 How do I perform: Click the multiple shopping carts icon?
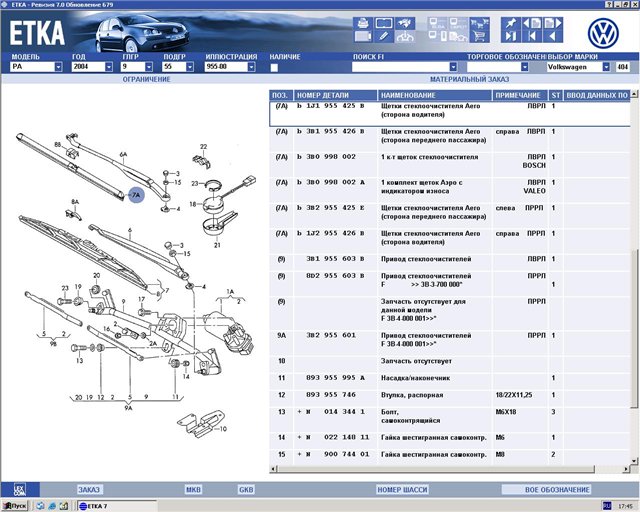(480, 23)
